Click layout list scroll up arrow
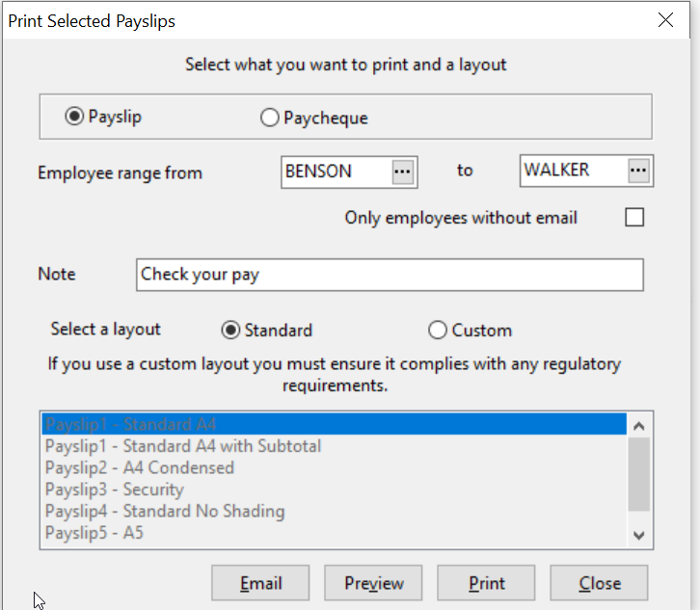 point(639,426)
